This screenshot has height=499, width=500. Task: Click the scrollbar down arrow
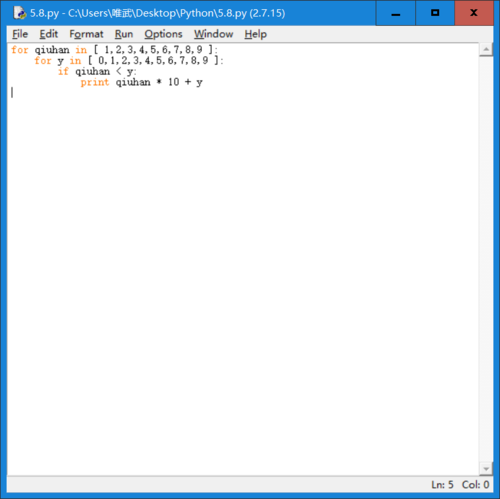click(x=486, y=469)
